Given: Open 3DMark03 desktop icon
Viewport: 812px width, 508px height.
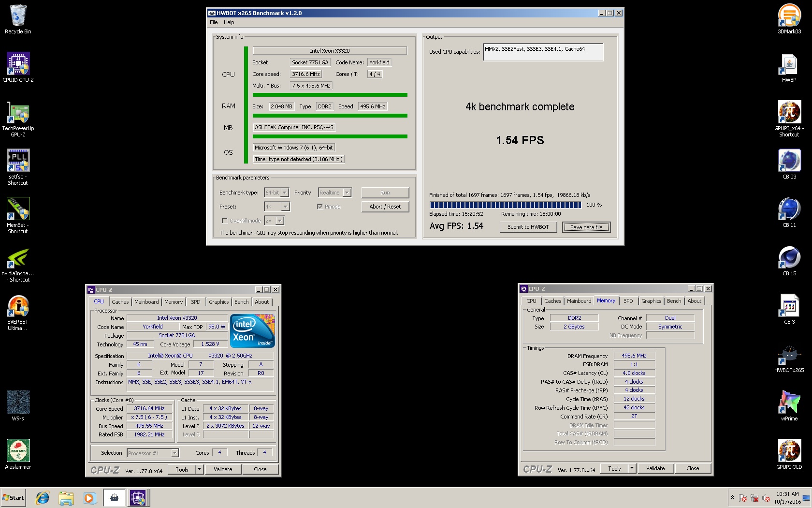Looking at the screenshot, I should 789,19.
